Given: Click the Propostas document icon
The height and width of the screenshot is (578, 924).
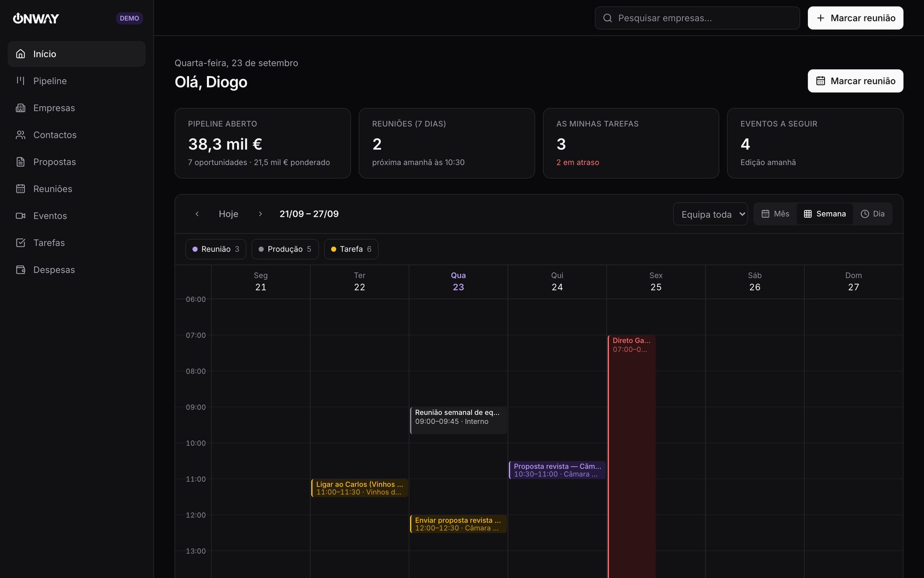Looking at the screenshot, I should coord(21,162).
